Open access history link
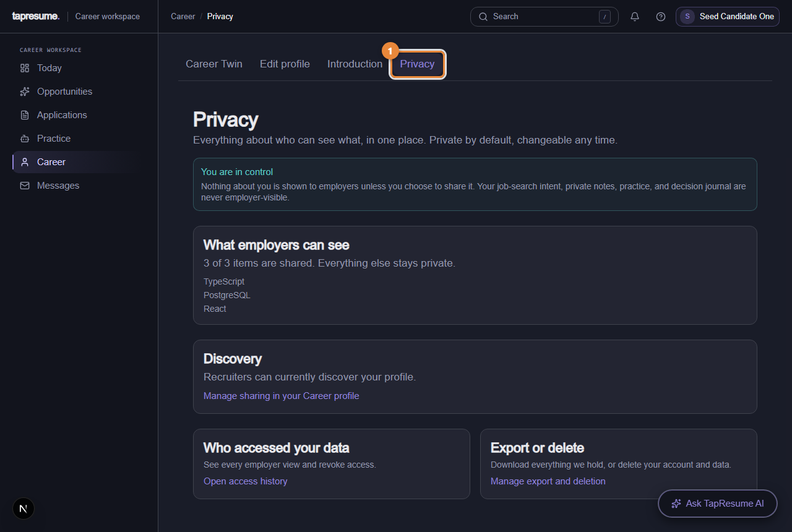This screenshot has width=792, height=532. (x=246, y=481)
